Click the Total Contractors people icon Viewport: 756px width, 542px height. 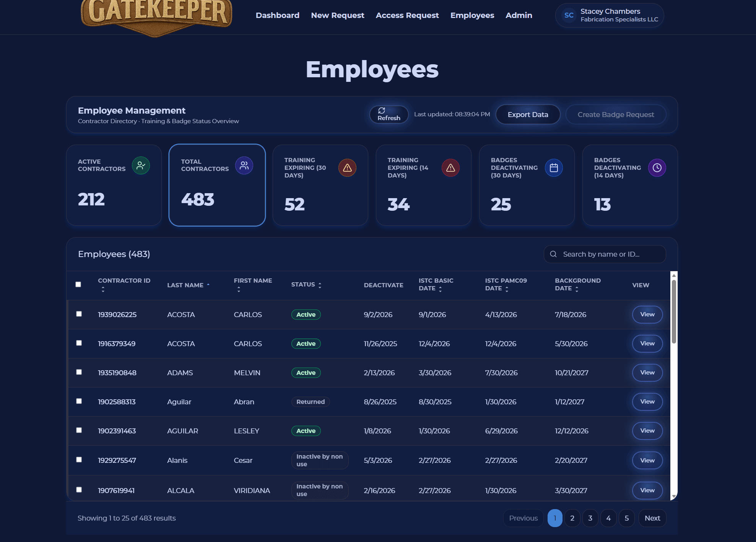(244, 165)
